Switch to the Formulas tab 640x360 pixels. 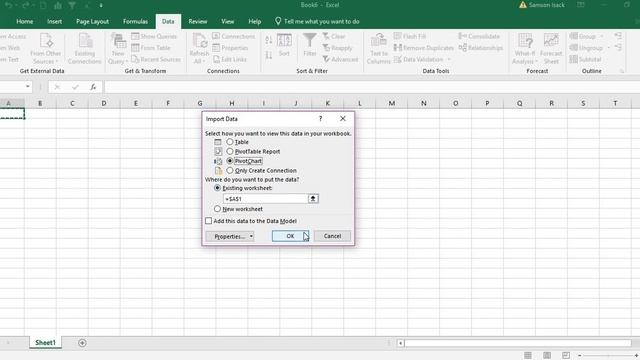click(x=135, y=22)
